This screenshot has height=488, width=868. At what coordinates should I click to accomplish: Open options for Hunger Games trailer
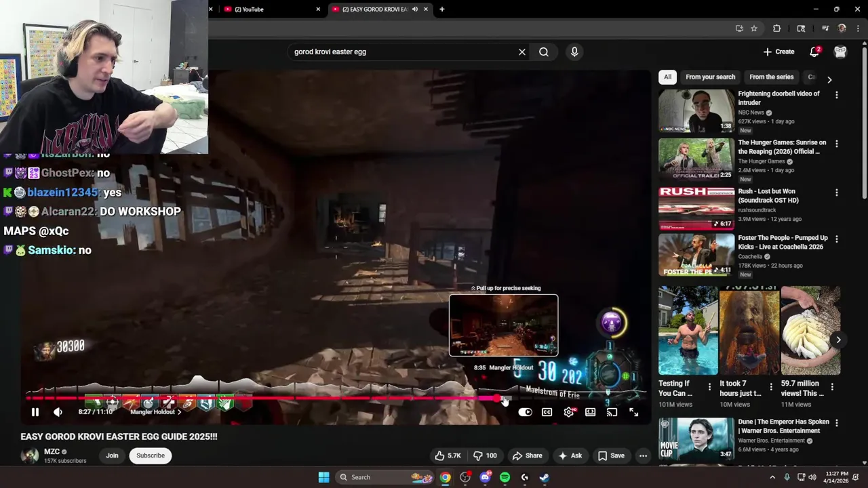click(x=836, y=144)
